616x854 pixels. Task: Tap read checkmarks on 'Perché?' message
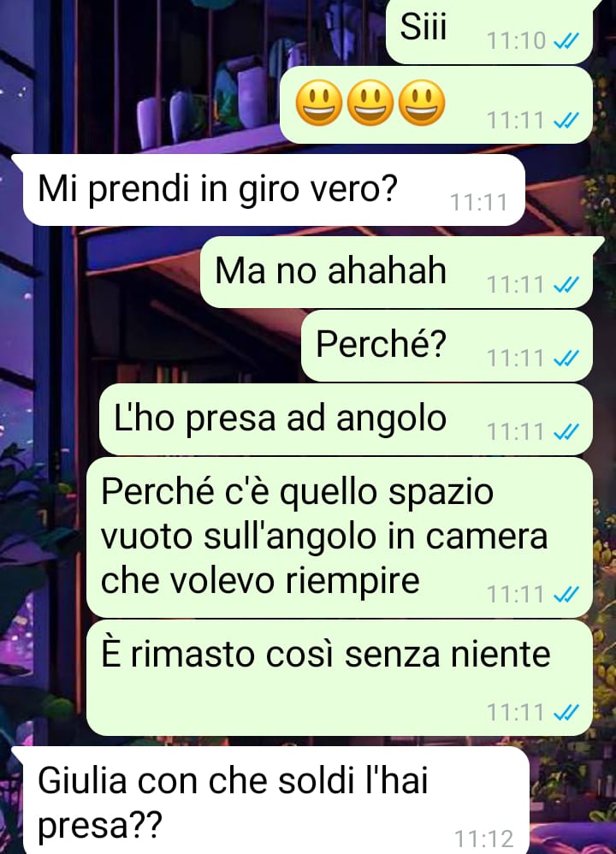(566, 359)
